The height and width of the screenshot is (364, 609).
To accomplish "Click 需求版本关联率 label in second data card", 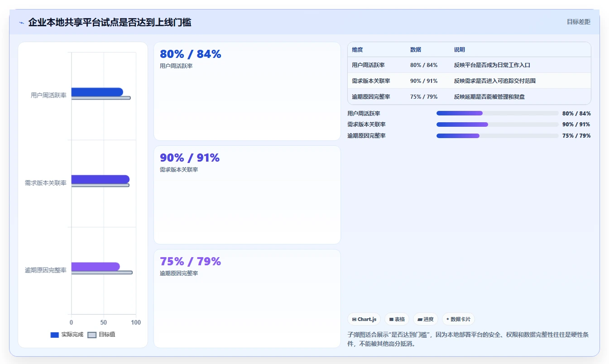I will [179, 170].
